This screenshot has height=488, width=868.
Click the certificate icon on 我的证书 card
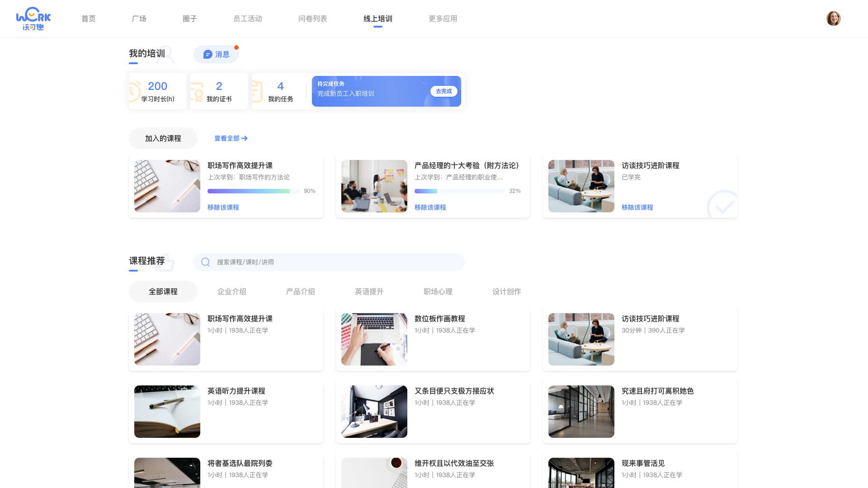click(x=196, y=91)
